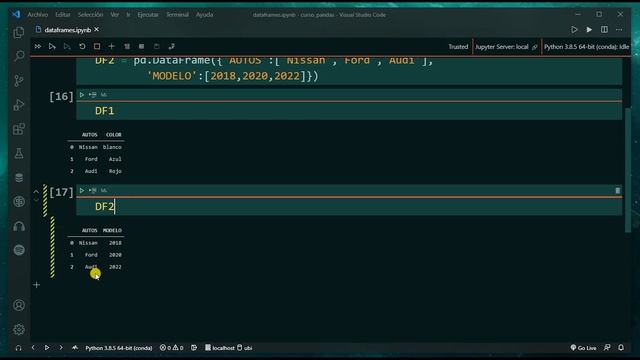Open the database view in activity bar

[19, 178]
